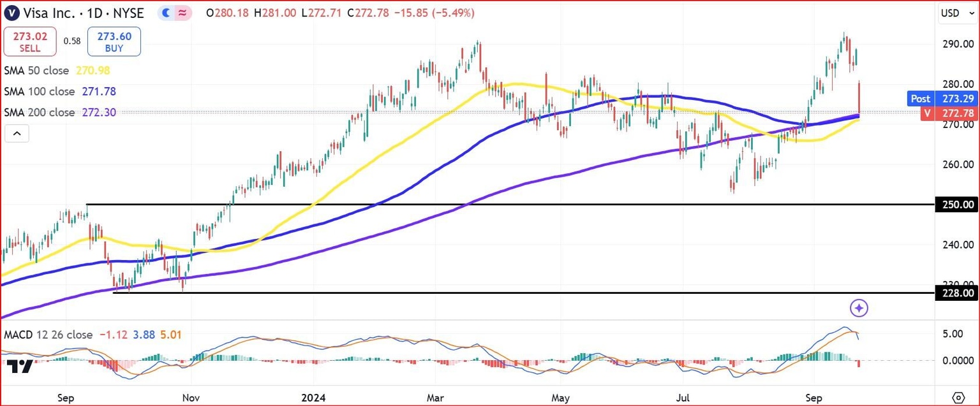Click the 2024 label on time axis
The image size is (980, 406).
click(315, 398)
